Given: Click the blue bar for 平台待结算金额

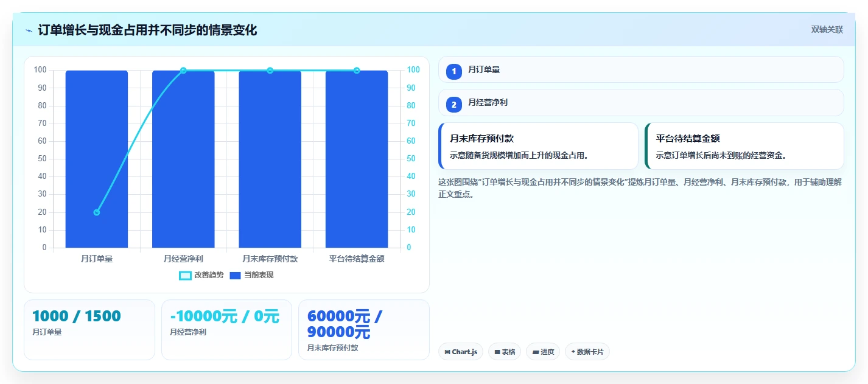Looking at the screenshot, I should click(x=357, y=159).
